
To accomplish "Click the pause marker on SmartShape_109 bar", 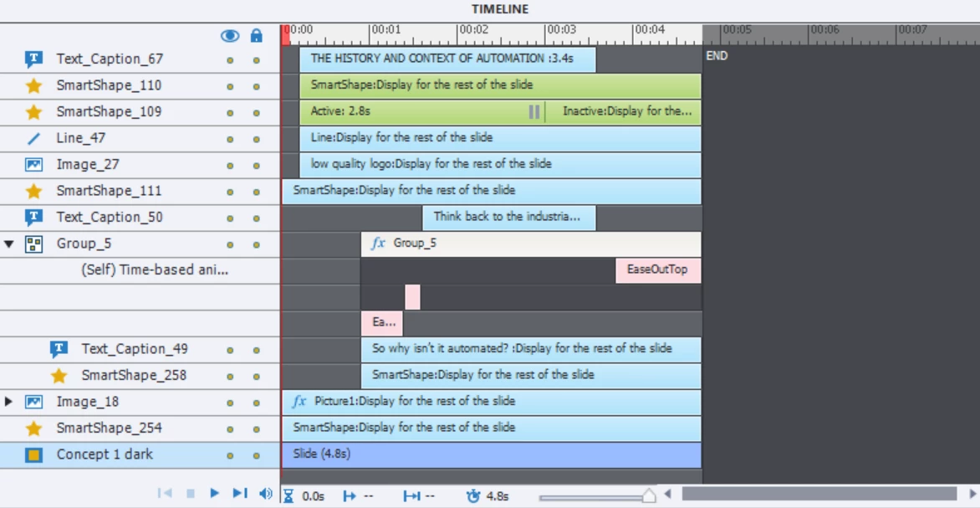I will (534, 112).
